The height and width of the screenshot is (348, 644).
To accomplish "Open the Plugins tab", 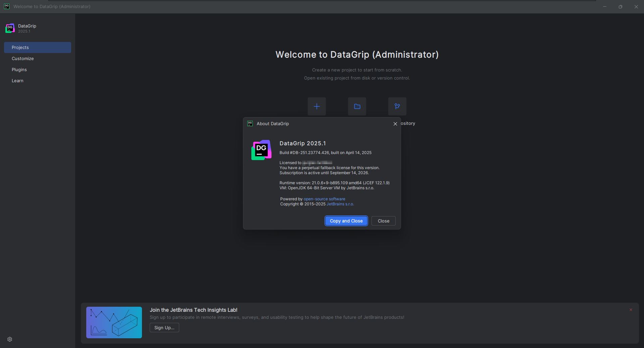I will coord(19,69).
